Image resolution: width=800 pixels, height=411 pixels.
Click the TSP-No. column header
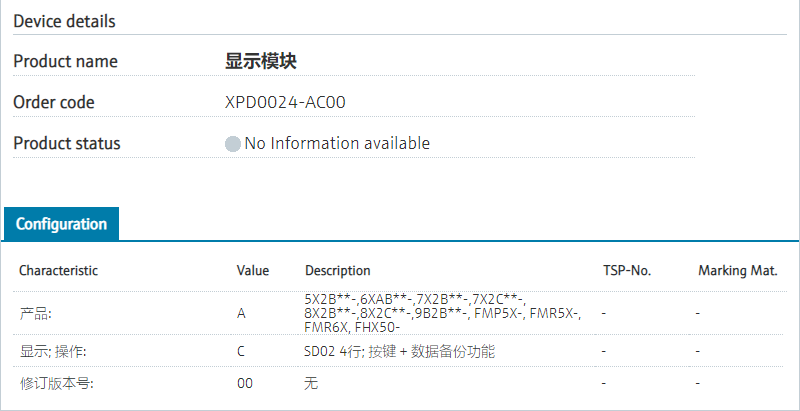click(x=627, y=270)
